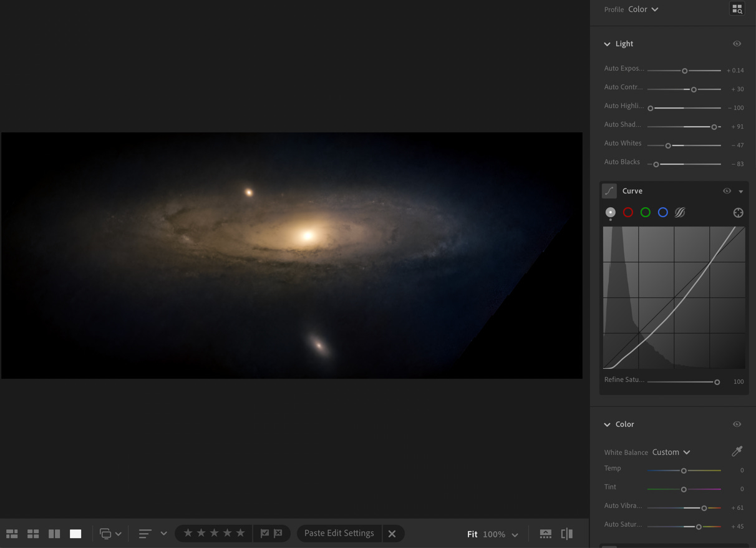Click the Auto Exposure slider handle
Screen dimensions: 756x548
tap(684, 71)
